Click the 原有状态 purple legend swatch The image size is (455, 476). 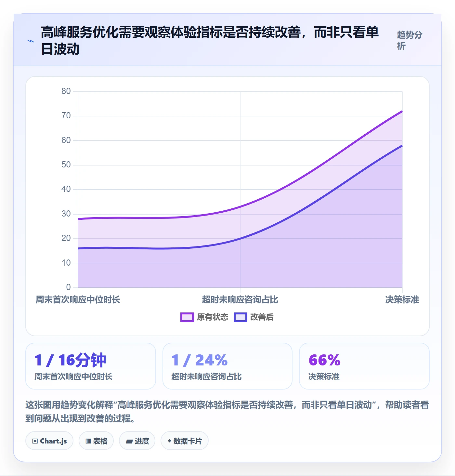[187, 317]
